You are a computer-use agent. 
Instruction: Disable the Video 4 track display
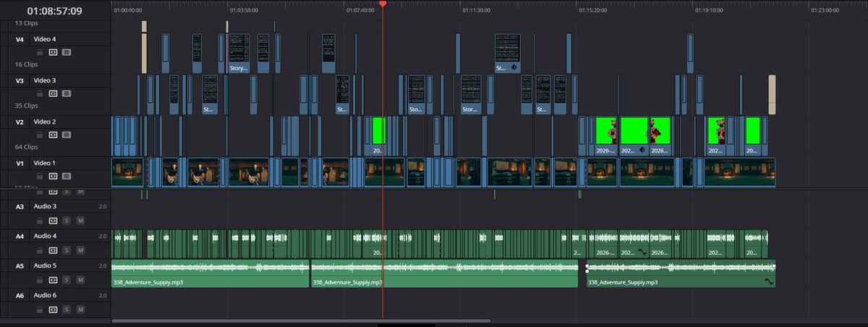coord(67,52)
